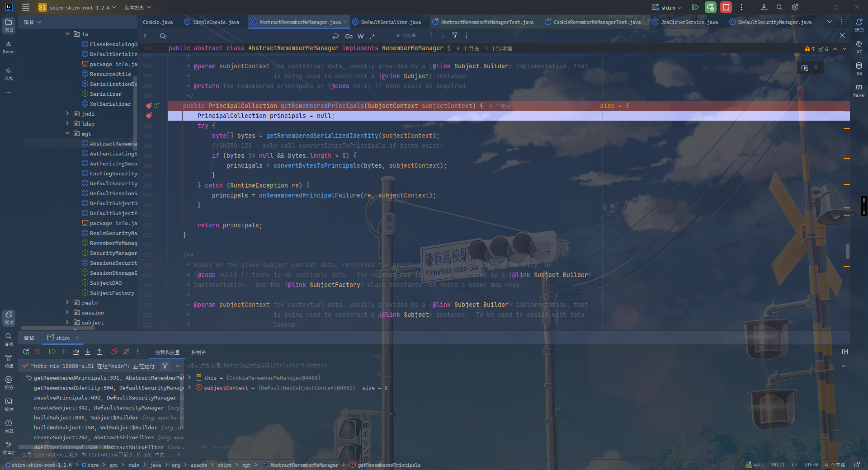Toggle the frames filter funnel in debugger
The width and height of the screenshot is (868, 470).
(x=165, y=366)
